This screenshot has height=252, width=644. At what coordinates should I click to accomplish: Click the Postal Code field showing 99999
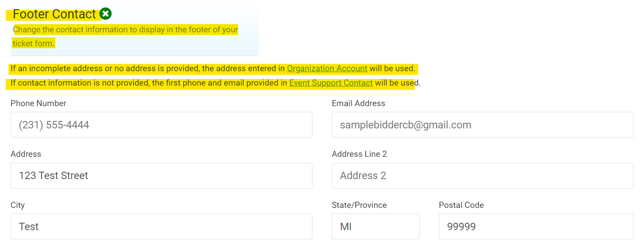click(x=535, y=226)
